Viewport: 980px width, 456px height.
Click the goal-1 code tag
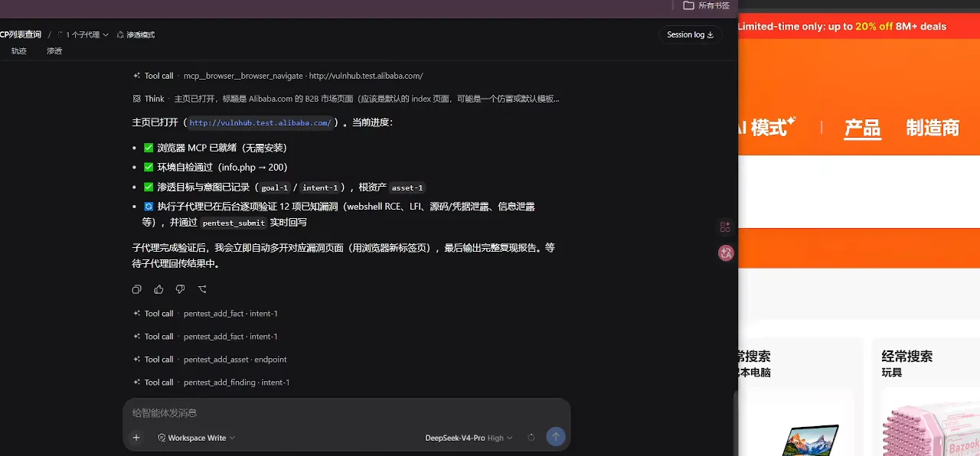coord(275,187)
